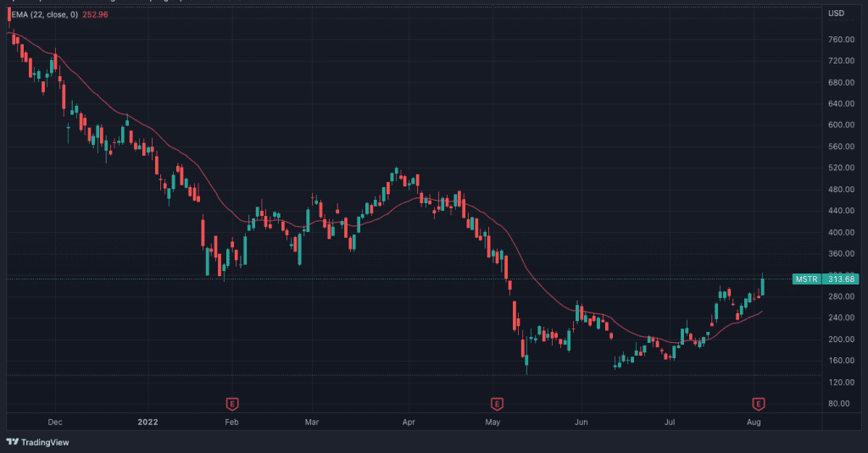Click the 480.00 price axis label
Viewport: 868px width, 453px height.
tap(842, 189)
